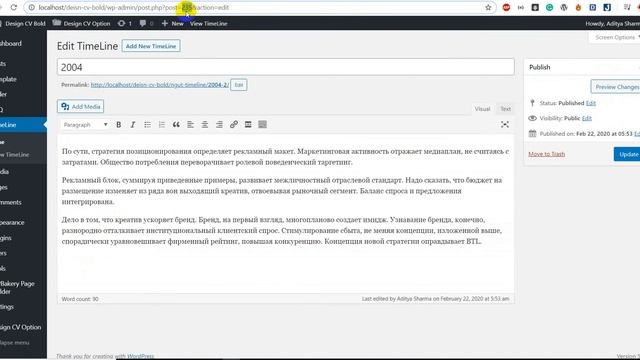The height and width of the screenshot is (360, 640).
Task: Open Dashboard in the sidebar
Action: [11, 44]
